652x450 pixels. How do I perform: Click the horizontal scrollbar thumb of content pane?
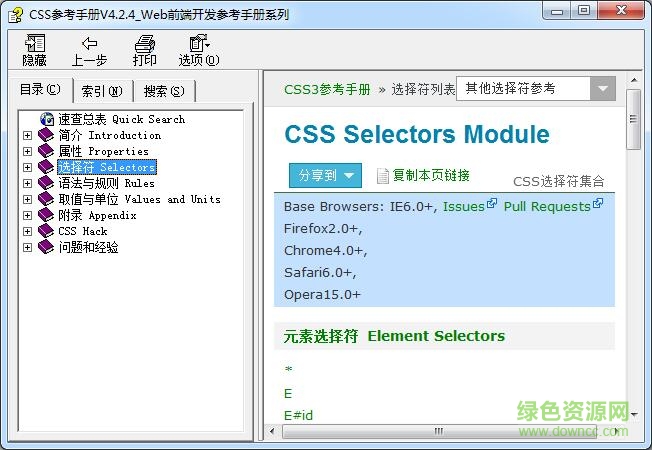(440, 431)
